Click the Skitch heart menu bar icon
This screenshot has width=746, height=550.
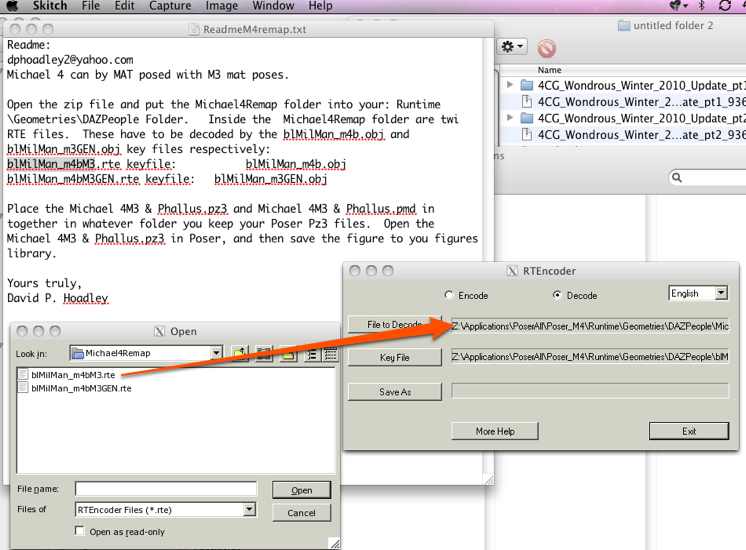pos(676,5)
